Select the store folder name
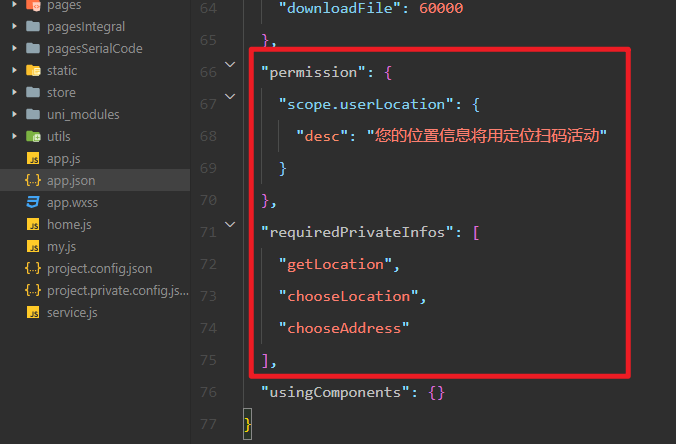This screenshot has width=676, height=444. [x=61, y=93]
